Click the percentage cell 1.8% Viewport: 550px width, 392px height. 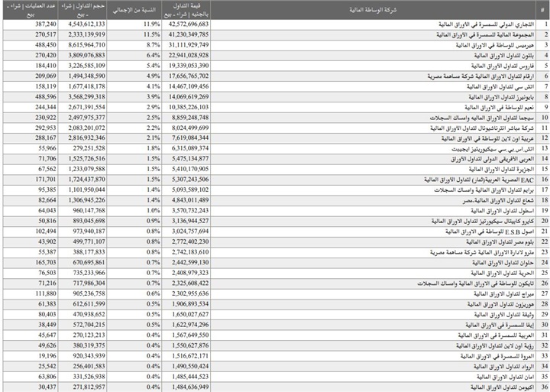click(134, 148)
